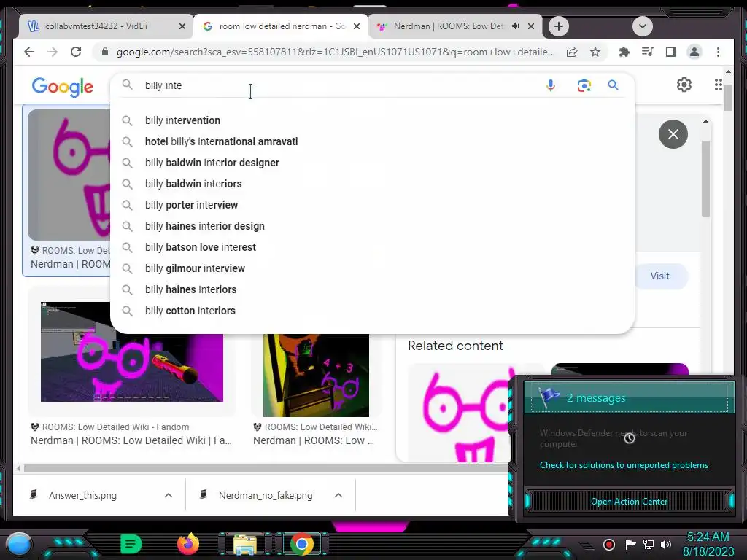The width and height of the screenshot is (747, 560).
Task: Open the media control icon in toolbar
Action: tap(648, 52)
